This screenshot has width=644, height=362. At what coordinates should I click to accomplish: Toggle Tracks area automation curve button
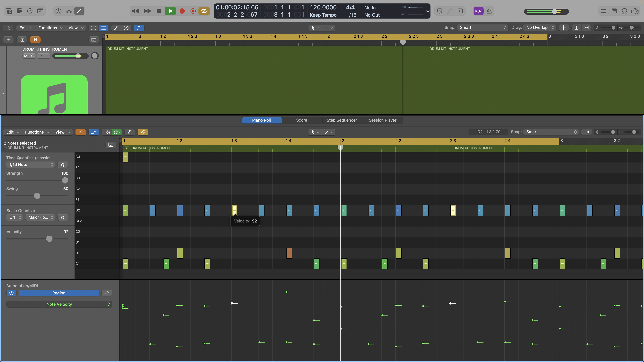point(116,28)
